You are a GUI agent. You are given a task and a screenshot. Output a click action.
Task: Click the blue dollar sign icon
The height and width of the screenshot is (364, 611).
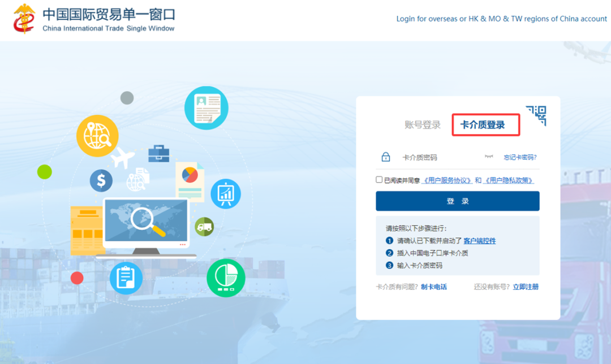point(101,181)
